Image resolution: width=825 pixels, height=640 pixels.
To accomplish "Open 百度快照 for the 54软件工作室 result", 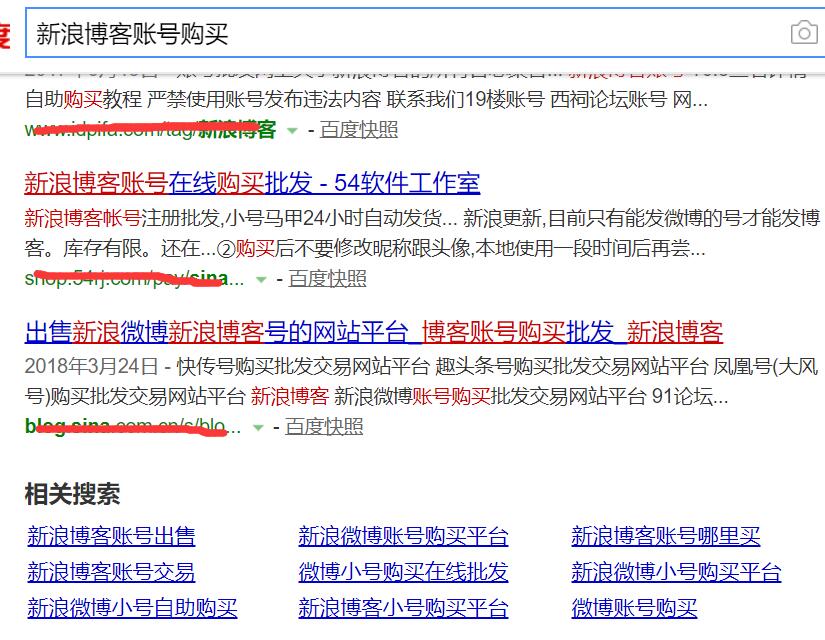I will (327, 278).
